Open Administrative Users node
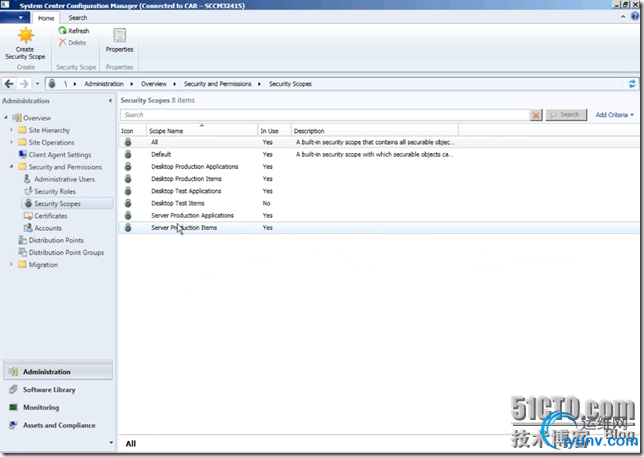 [x=59, y=179]
